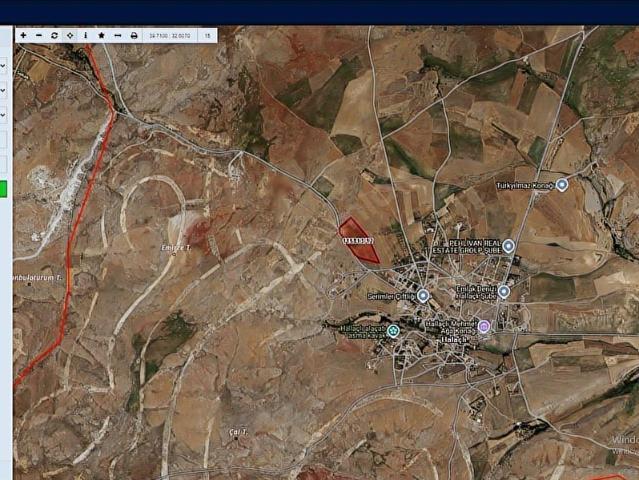Viewport: 639px width, 480px height.
Task: Click the zoom out minus icon
Action: (39, 35)
